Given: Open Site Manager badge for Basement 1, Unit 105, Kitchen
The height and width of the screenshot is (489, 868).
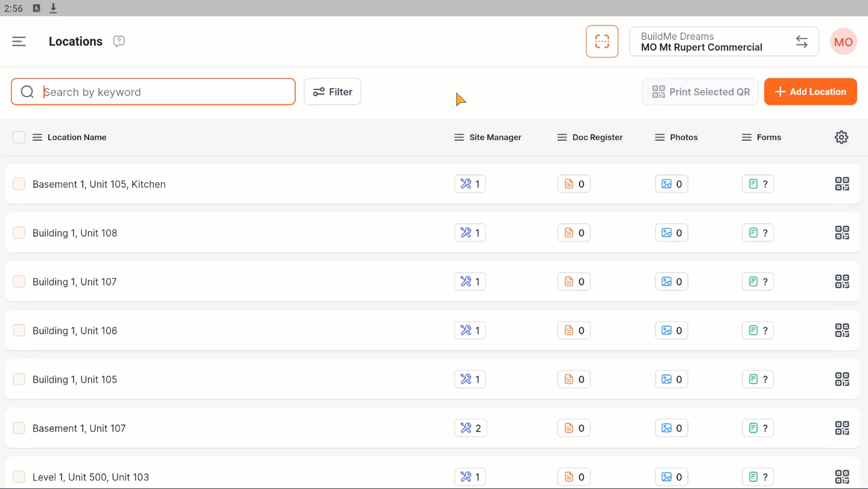Looking at the screenshot, I should tap(470, 184).
